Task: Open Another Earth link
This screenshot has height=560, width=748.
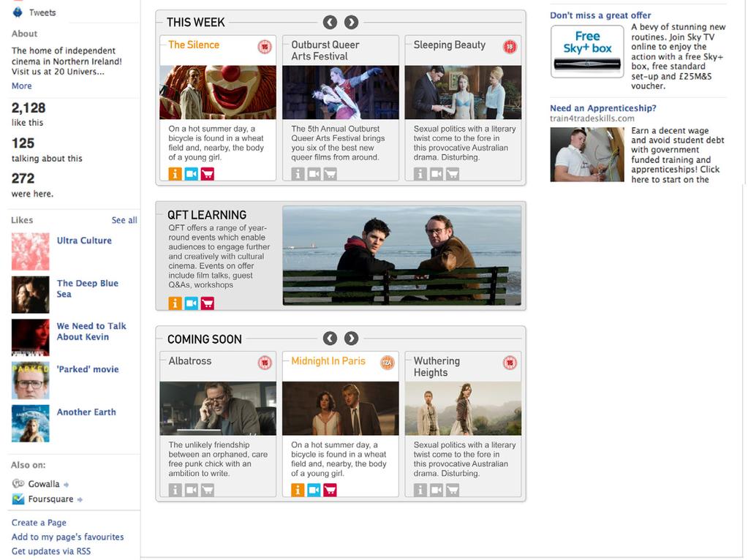Action: point(86,412)
